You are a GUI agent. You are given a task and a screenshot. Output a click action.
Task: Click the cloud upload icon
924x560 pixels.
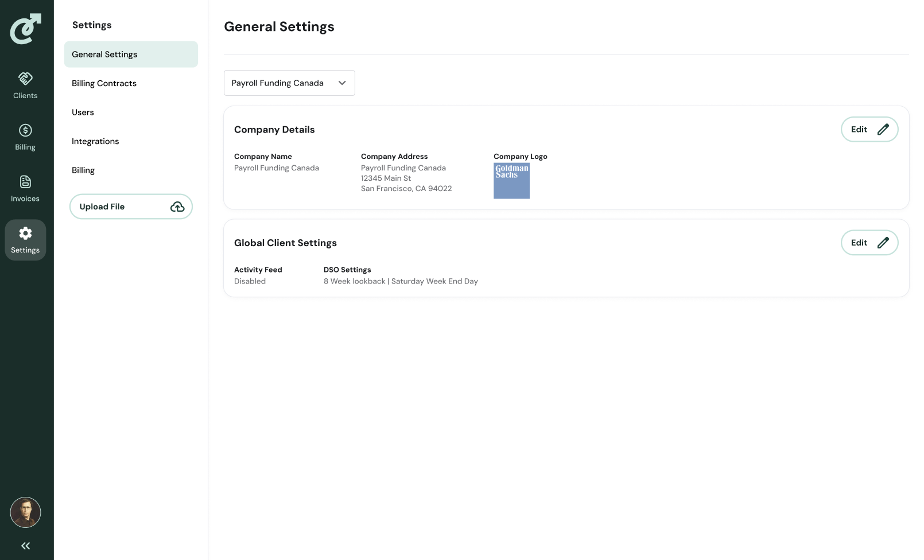(x=177, y=207)
